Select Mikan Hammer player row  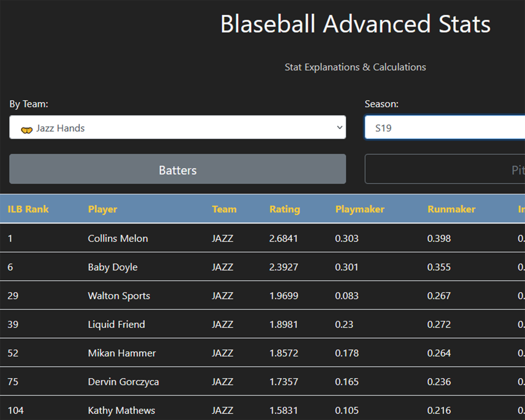click(122, 353)
